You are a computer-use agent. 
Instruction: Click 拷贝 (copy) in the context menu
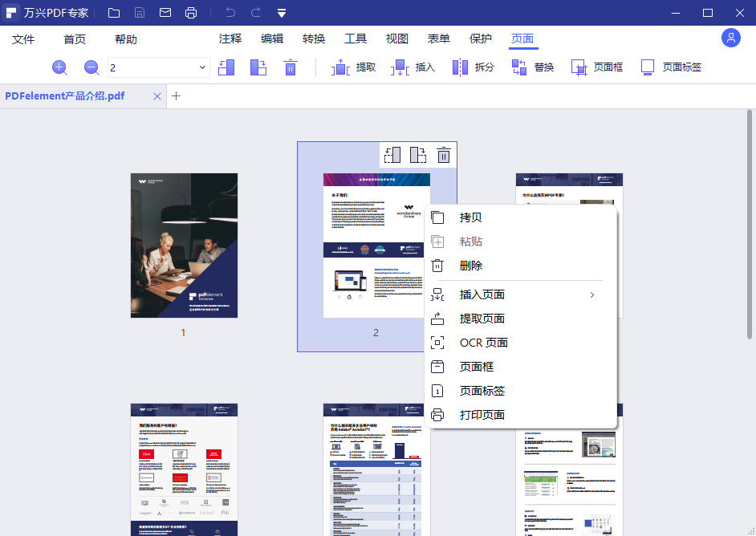[469, 217]
